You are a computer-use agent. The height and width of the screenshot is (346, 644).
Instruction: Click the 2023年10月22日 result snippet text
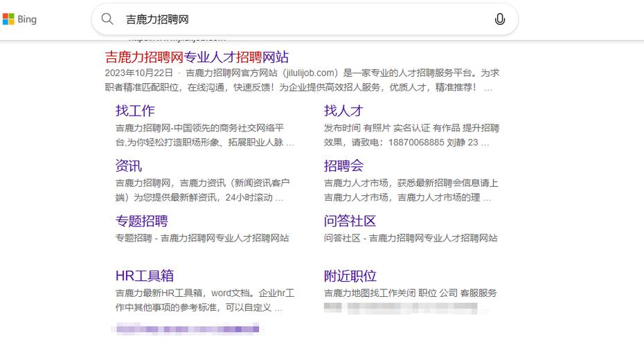(302, 73)
